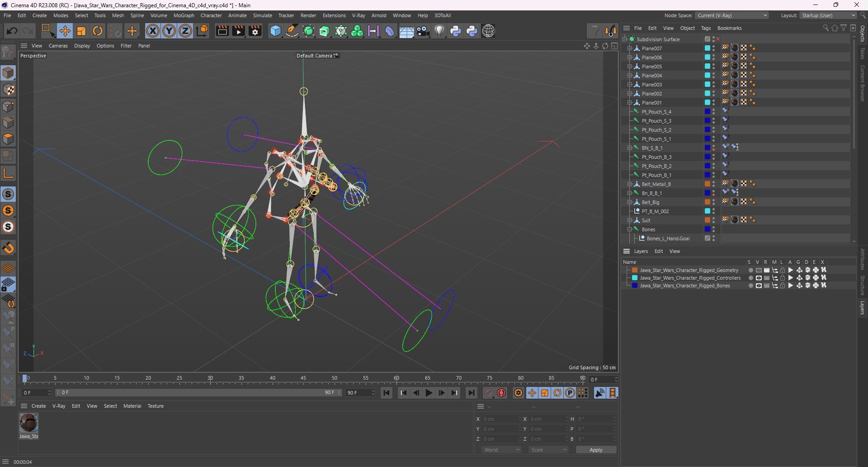Image resolution: width=868 pixels, height=467 pixels.
Task: Open Bookmarks in Objects manager
Action: pos(729,28)
